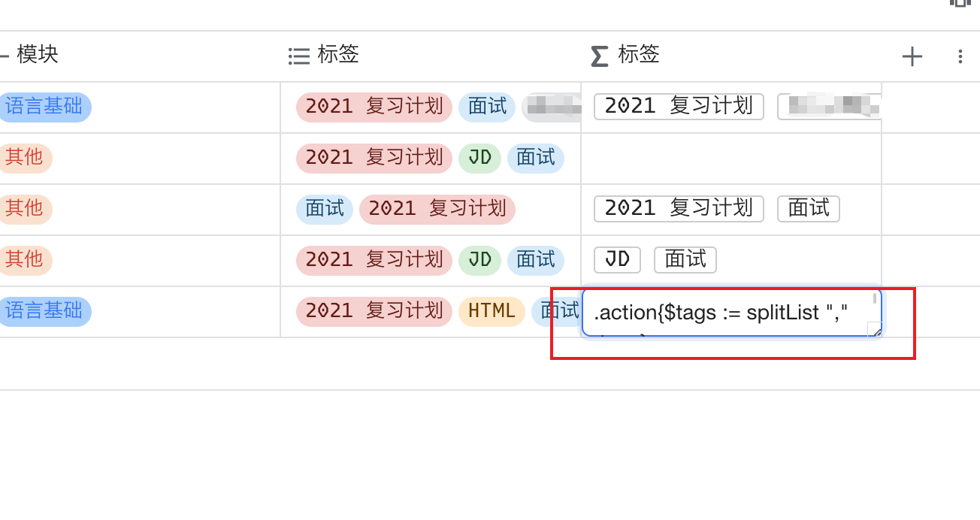Click the 其他 tag in row starting with 面试
The height and width of the screenshot is (520, 980).
(24, 209)
